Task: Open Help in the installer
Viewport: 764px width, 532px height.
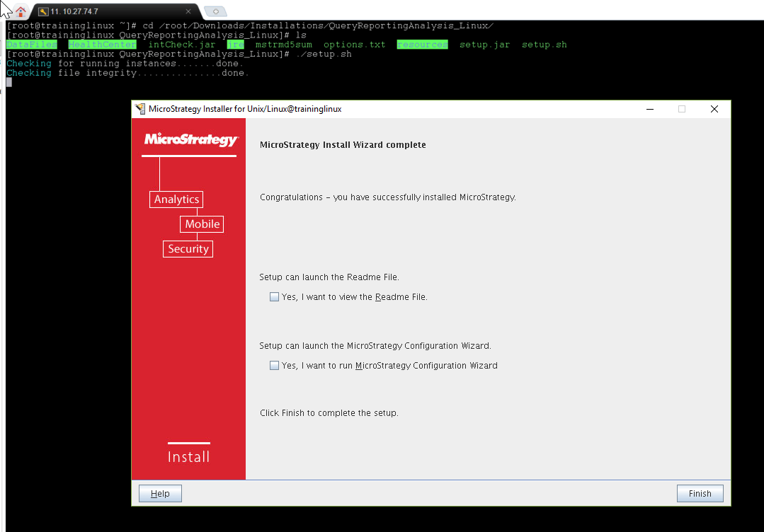Action: [160, 493]
